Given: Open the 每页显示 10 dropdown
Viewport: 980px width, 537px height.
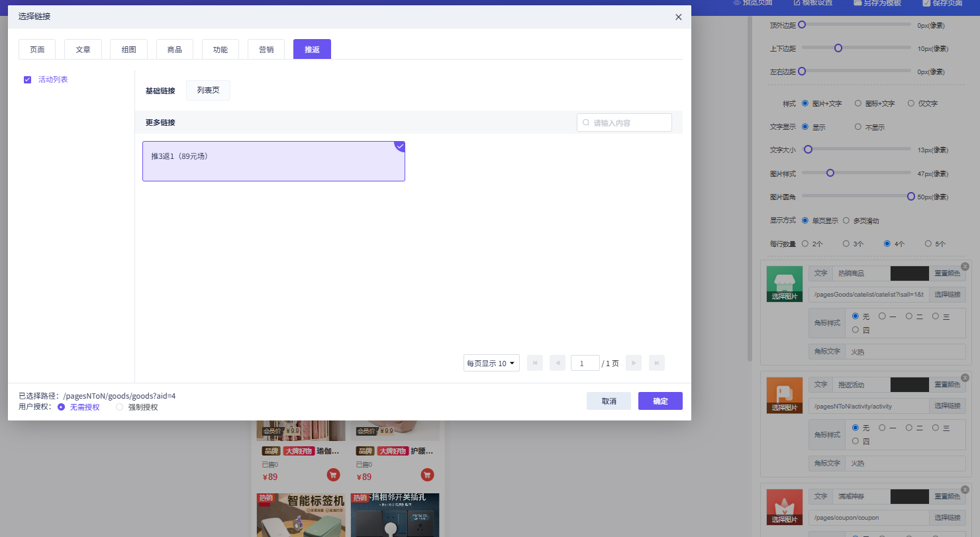Looking at the screenshot, I should click(491, 363).
